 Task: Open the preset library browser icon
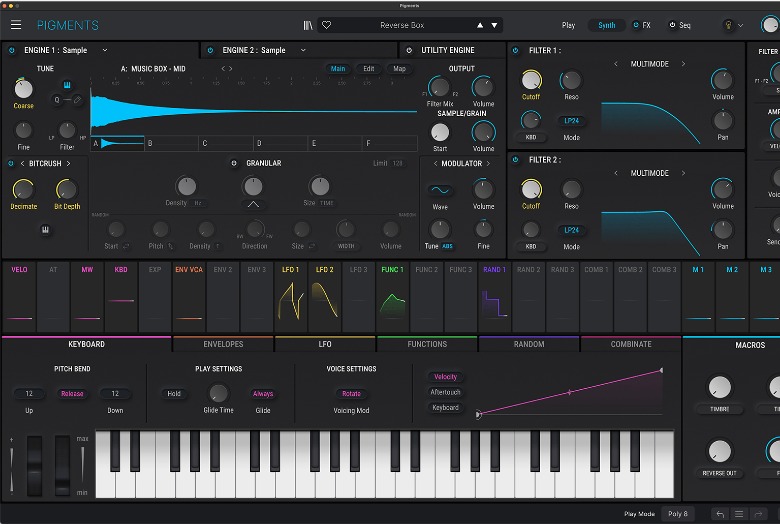click(x=308, y=25)
